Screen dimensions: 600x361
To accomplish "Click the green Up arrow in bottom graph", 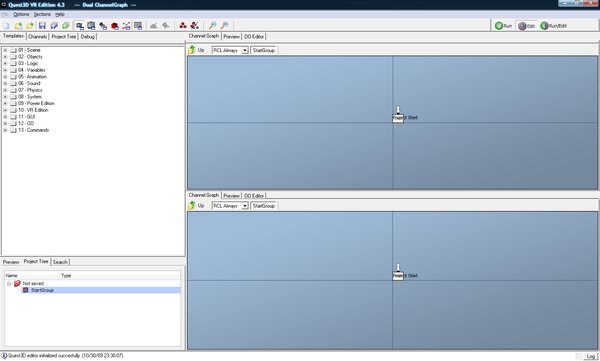I will point(192,206).
